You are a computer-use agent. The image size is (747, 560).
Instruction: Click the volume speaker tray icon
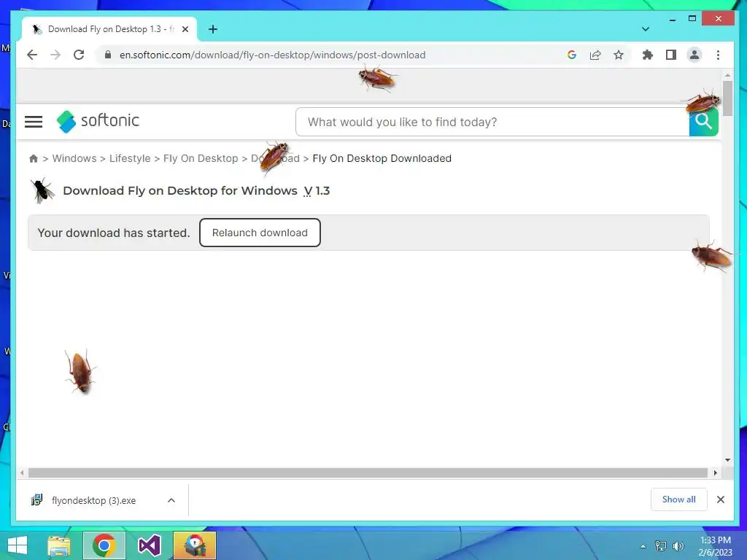[x=678, y=546]
